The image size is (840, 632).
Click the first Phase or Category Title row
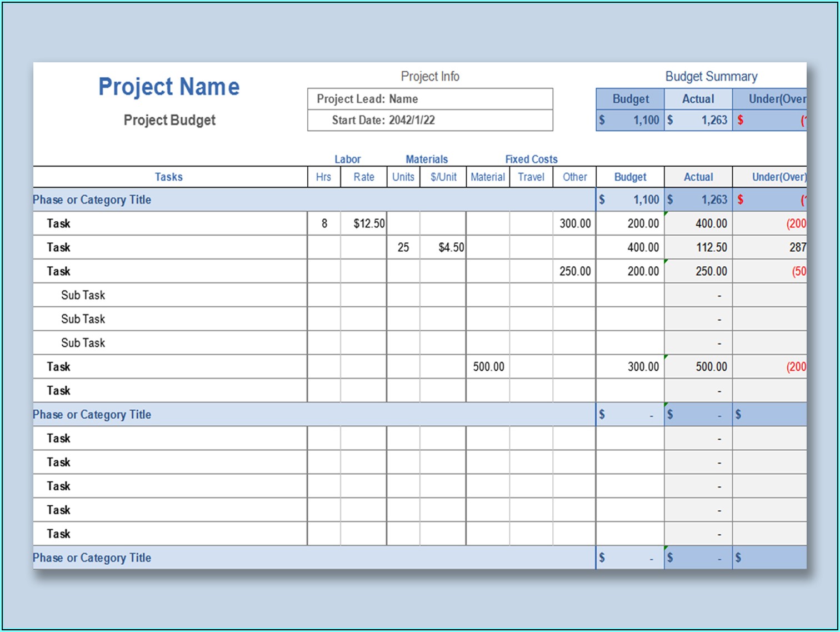(x=92, y=200)
